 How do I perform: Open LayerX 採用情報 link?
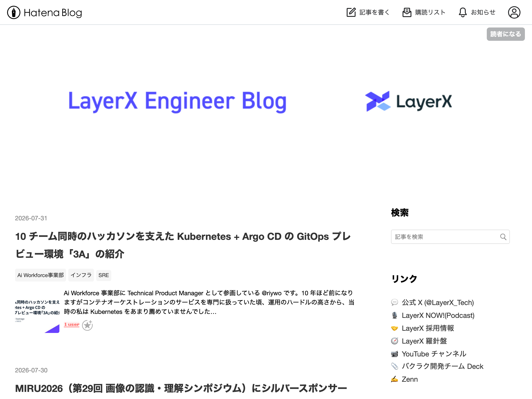pos(428,328)
